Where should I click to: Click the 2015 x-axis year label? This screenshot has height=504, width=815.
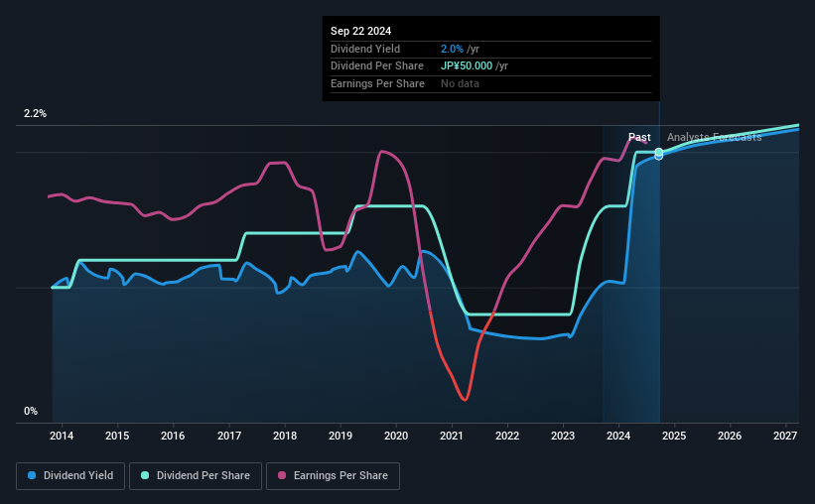click(117, 436)
